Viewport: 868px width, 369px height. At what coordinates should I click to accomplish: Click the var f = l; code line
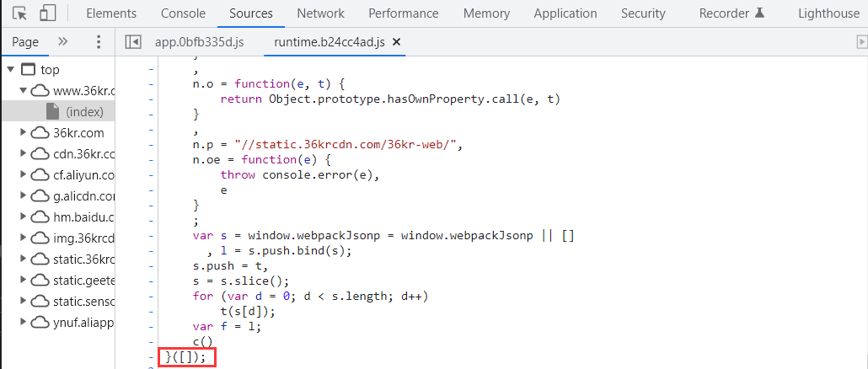(x=227, y=326)
